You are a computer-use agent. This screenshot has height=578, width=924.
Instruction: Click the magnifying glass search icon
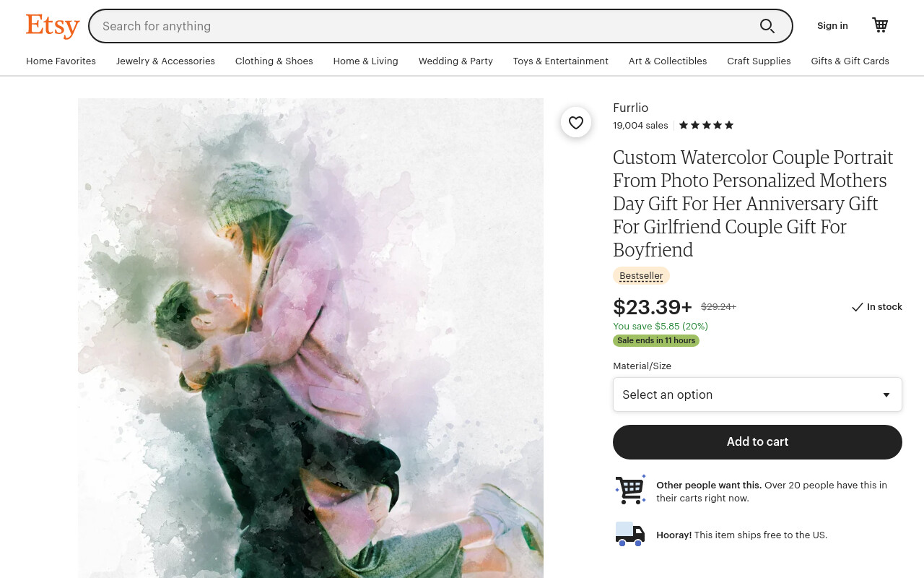click(767, 26)
